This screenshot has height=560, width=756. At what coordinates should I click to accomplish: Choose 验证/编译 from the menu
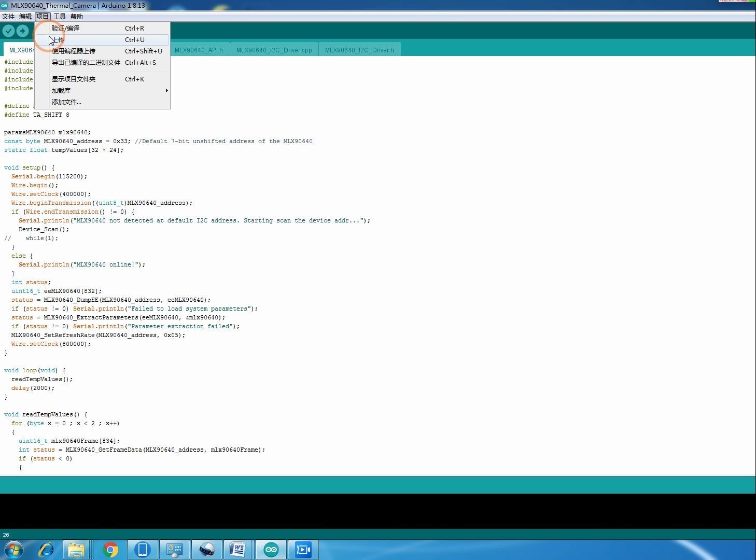[x=102, y=29]
